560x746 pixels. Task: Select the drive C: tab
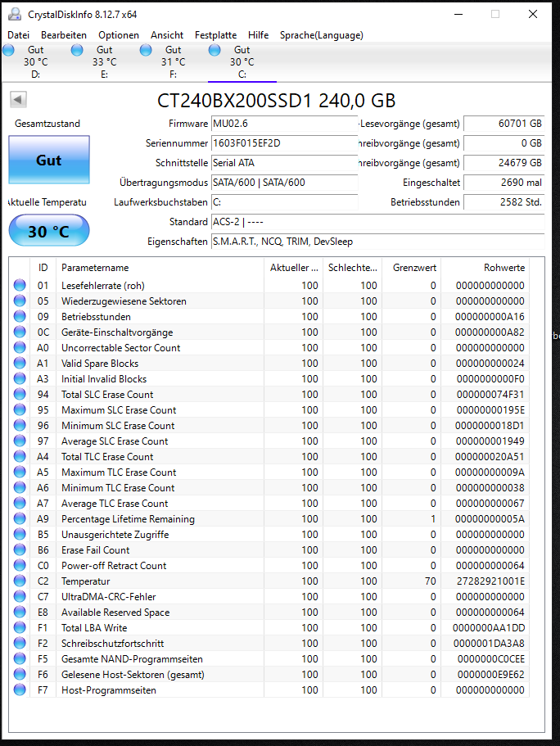242,62
